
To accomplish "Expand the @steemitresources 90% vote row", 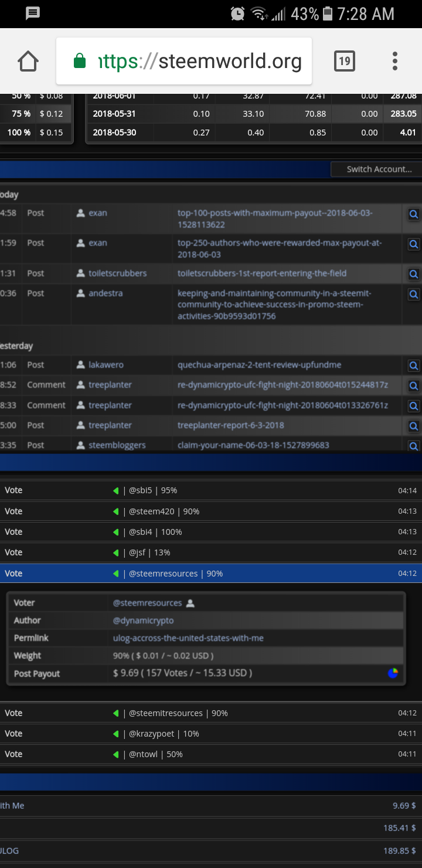I will [211, 713].
